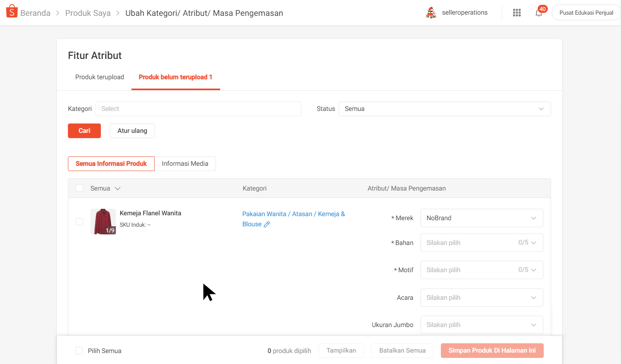
Task: Check the Semua header checkbox in table
Action: point(79,188)
